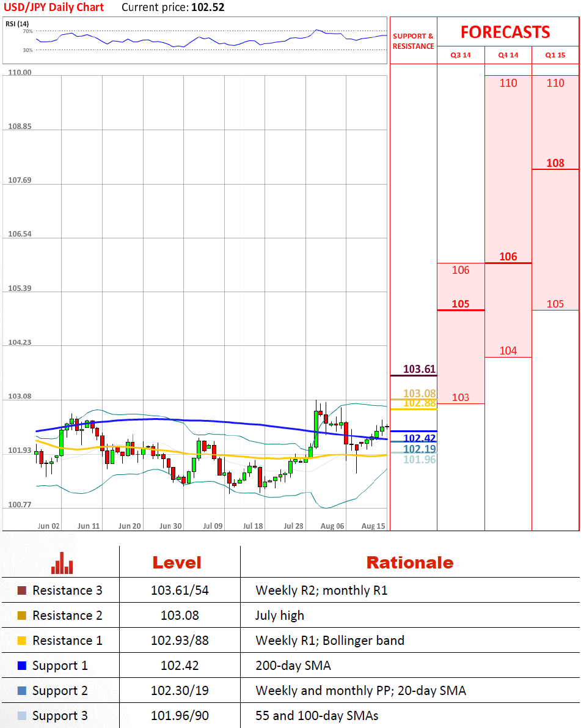
Task: Select the 'Resistance 2' row label
Action: [67, 615]
